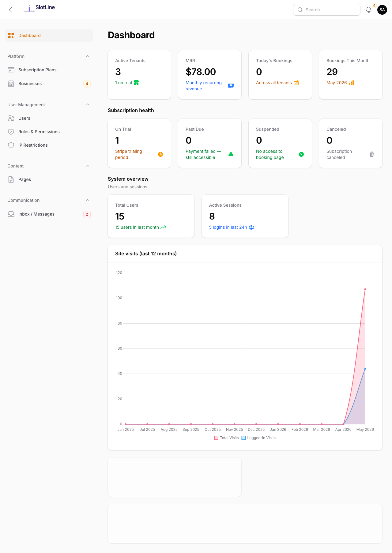This screenshot has width=392, height=553.
Task: Open the SA user avatar menu
Action: click(x=382, y=10)
